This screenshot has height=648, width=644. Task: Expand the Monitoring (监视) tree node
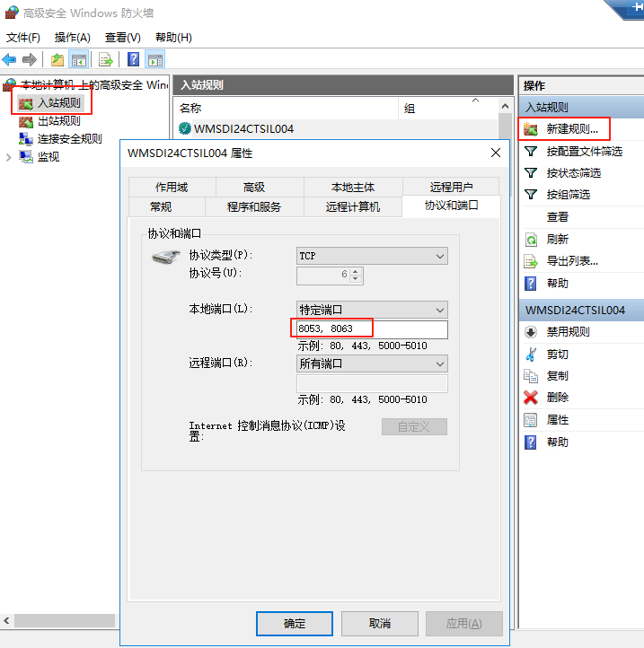point(9,157)
